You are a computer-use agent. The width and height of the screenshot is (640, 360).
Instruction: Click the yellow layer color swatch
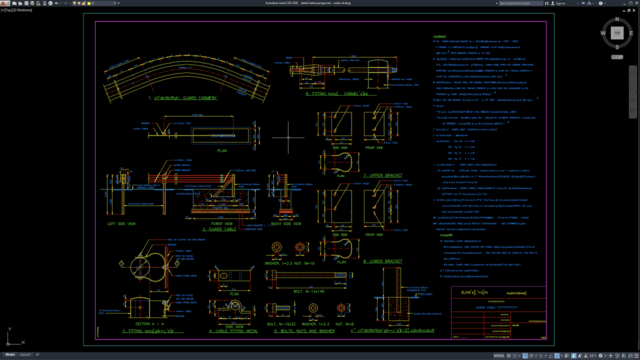(89, 3)
